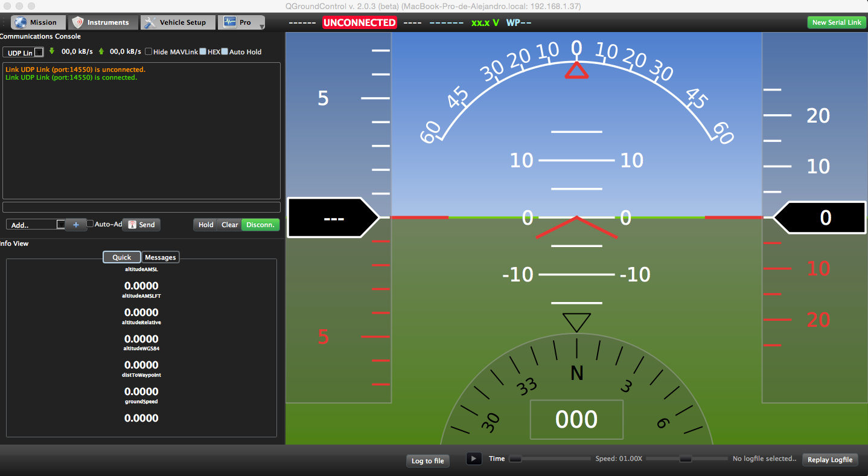
Task: Select the Quick tab in Info View
Action: 121,257
